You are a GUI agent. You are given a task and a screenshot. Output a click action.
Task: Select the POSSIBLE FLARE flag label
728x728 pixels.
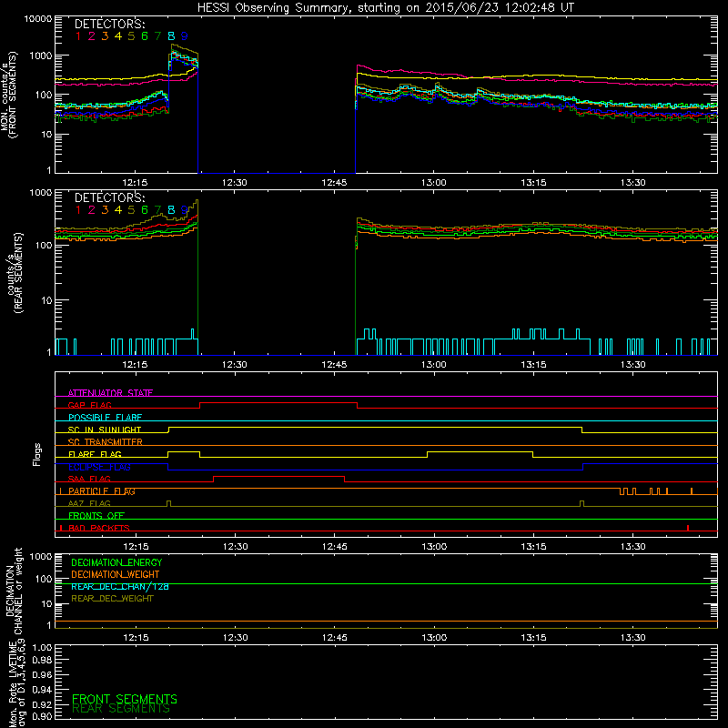pyautogui.click(x=105, y=418)
